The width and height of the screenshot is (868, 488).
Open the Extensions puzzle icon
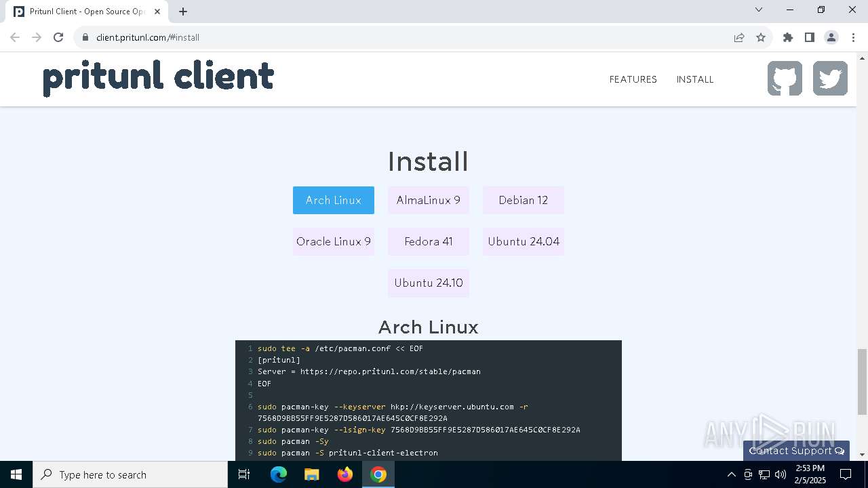[788, 37]
